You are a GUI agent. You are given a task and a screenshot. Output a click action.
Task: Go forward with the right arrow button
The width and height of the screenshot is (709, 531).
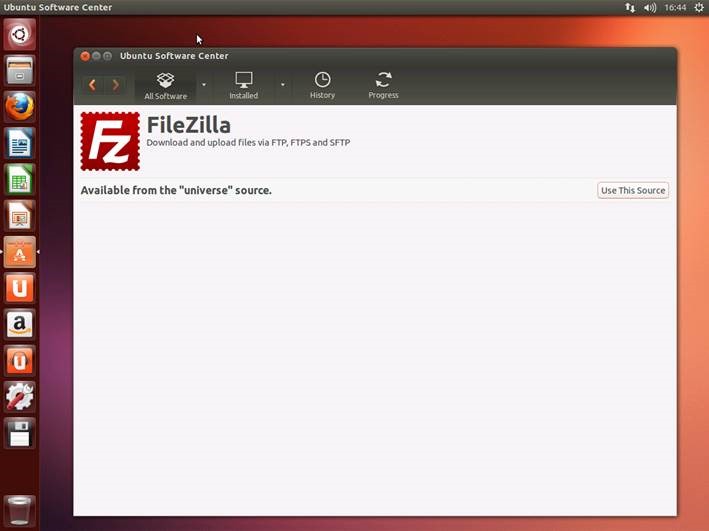click(x=115, y=85)
